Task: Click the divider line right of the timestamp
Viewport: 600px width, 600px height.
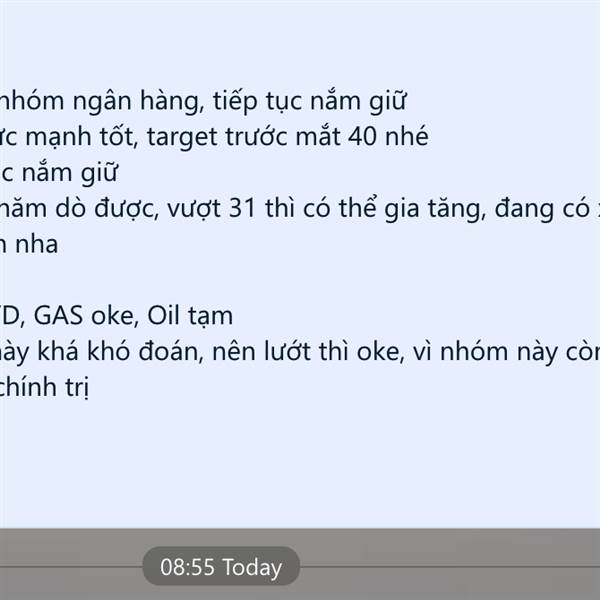Action: click(x=450, y=566)
